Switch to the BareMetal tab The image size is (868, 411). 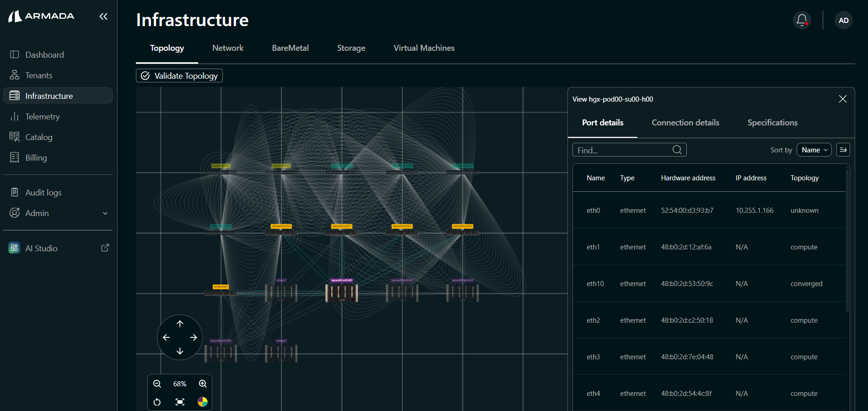click(x=290, y=48)
